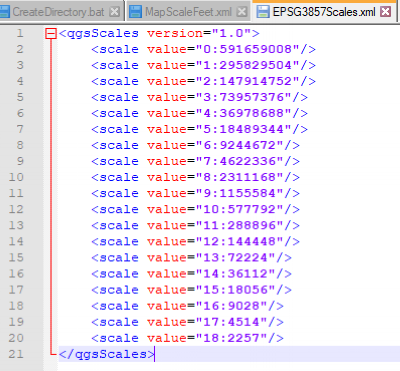Viewport: 400px width, 371px height.
Task: Click the scale value "9:1155584"
Action: tap(240, 193)
